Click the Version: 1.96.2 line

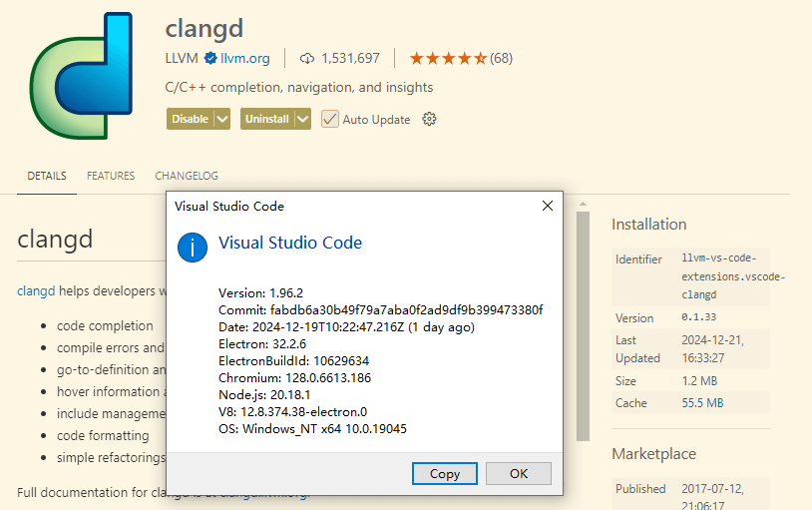pos(260,292)
